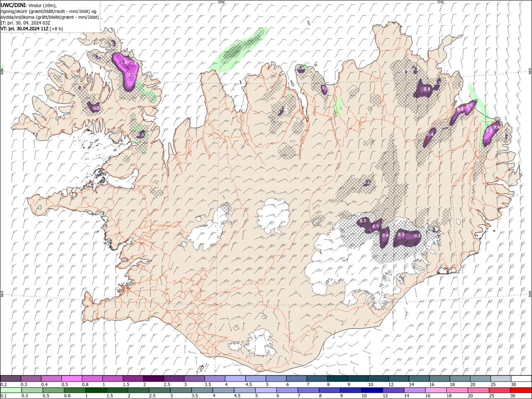Click the '(+8 h)' forecast offset text

[57, 29]
